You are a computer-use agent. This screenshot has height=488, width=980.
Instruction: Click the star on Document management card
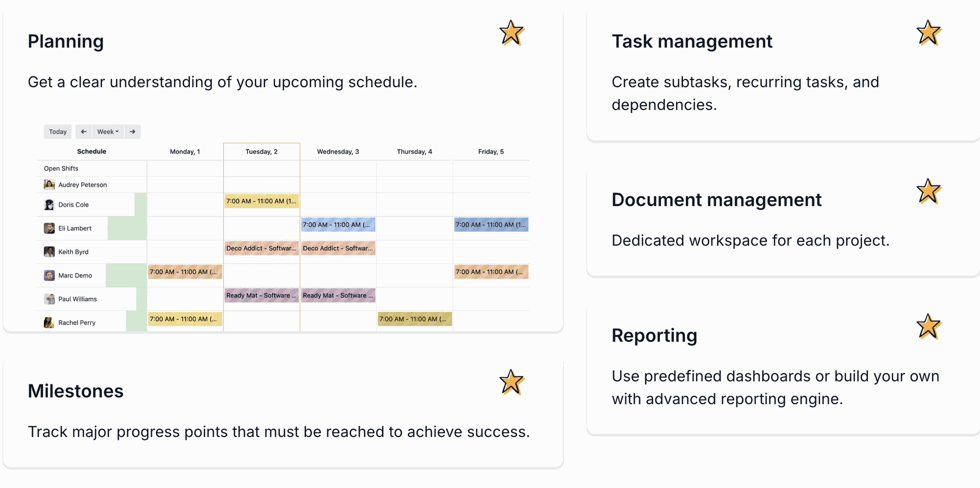(x=928, y=191)
